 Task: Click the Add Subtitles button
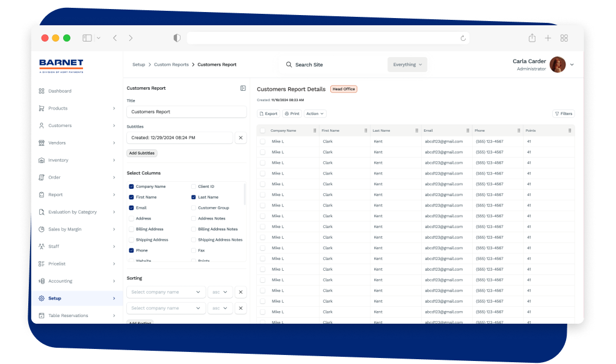point(142,153)
